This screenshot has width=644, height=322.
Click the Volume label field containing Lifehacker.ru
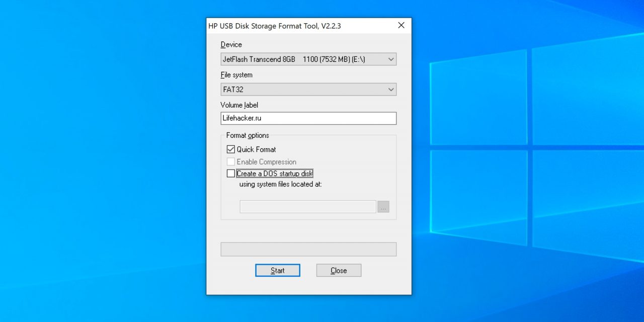tap(308, 118)
